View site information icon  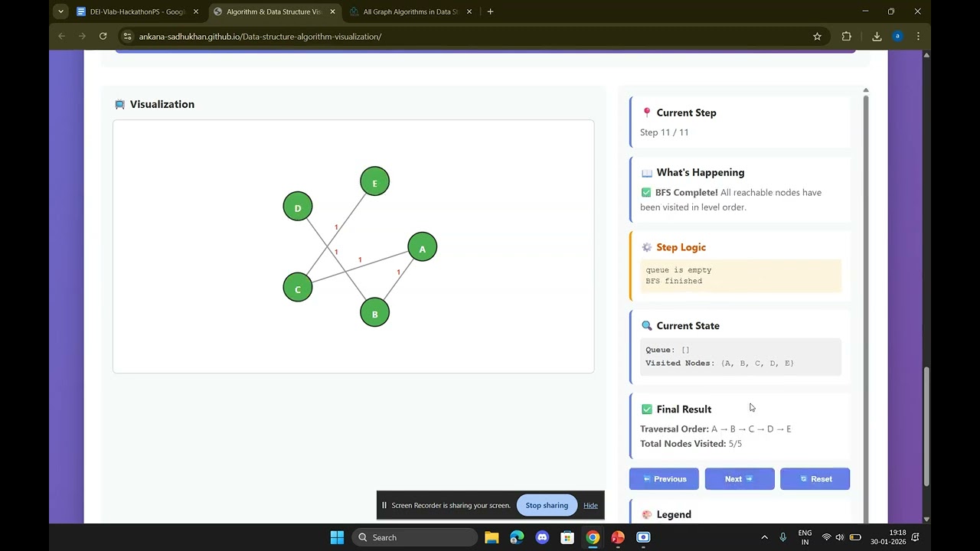128,36
